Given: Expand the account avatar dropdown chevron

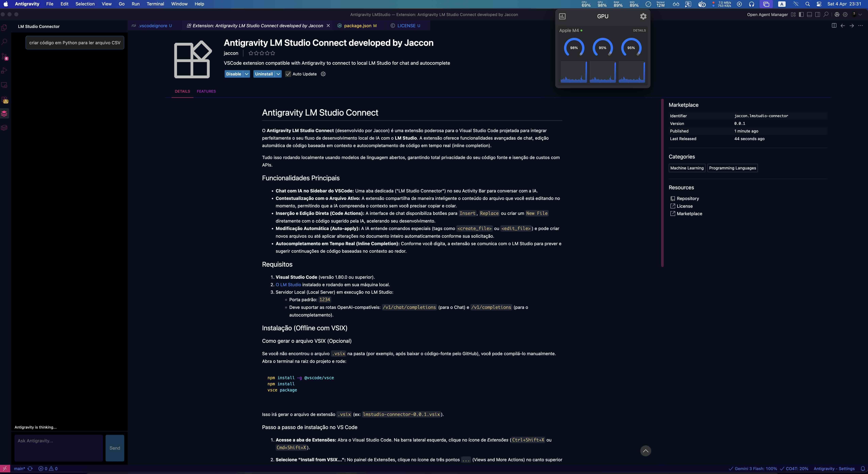Looking at the screenshot, I should coord(860,14).
